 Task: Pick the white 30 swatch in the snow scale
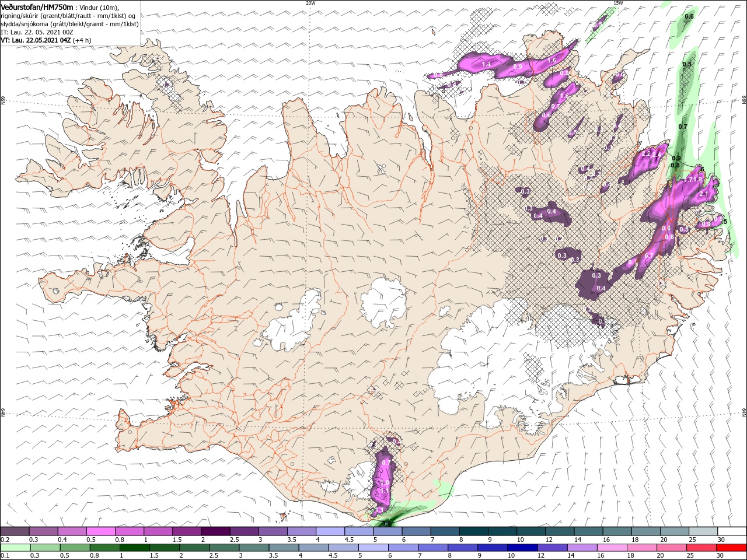[732, 531]
